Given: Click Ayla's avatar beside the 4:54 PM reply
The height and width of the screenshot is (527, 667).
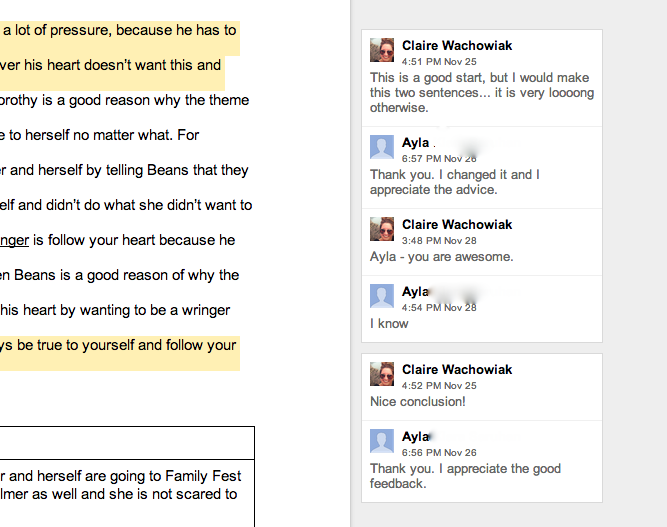Looking at the screenshot, I should (x=382, y=296).
